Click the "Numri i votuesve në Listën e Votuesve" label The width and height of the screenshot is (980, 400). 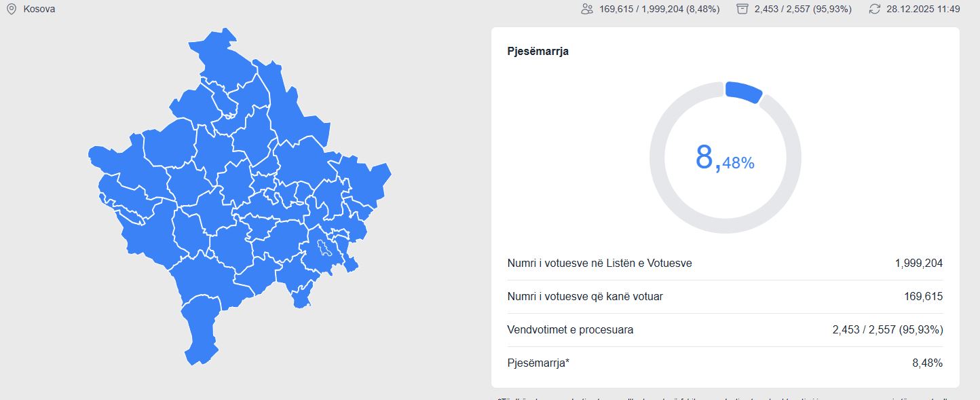click(599, 263)
